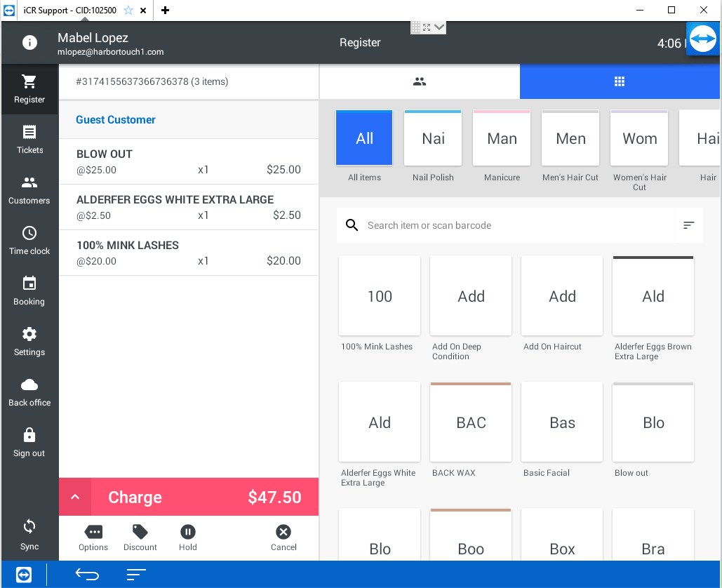722x588 pixels.
Task: Click the Guest Customer link
Action: coord(116,120)
